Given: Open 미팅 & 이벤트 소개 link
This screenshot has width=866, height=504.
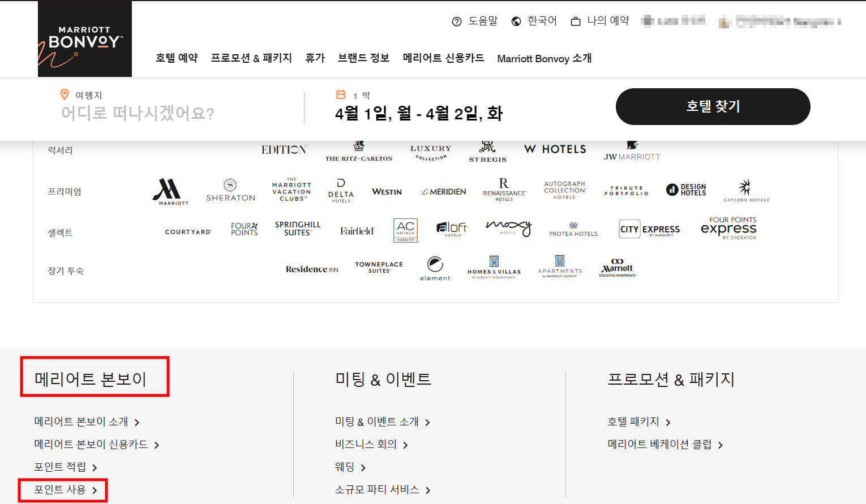Looking at the screenshot, I should 383,422.
